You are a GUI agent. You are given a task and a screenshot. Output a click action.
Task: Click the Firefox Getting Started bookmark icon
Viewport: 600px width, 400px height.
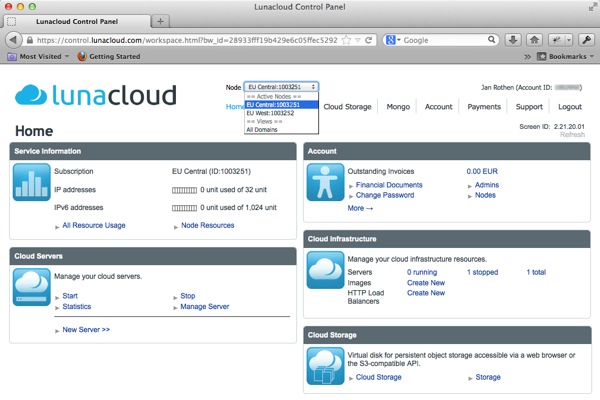tap(82, 56)
